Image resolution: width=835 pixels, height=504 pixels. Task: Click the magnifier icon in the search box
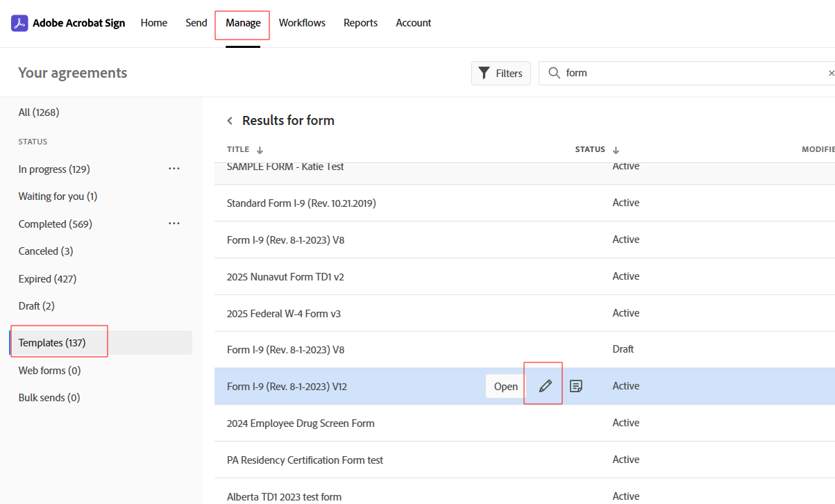[554, 73]
